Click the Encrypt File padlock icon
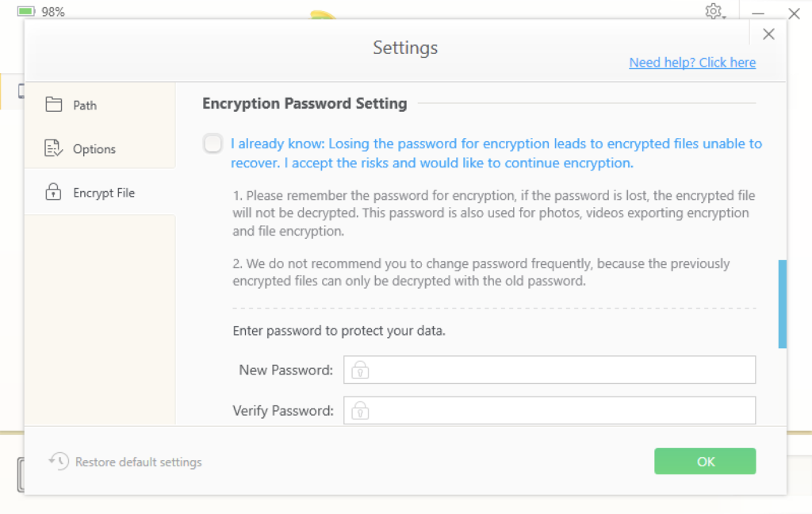 pos(53,192)
